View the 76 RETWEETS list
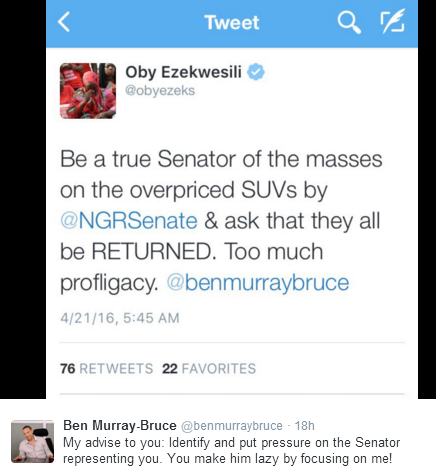 pos(107,369)
